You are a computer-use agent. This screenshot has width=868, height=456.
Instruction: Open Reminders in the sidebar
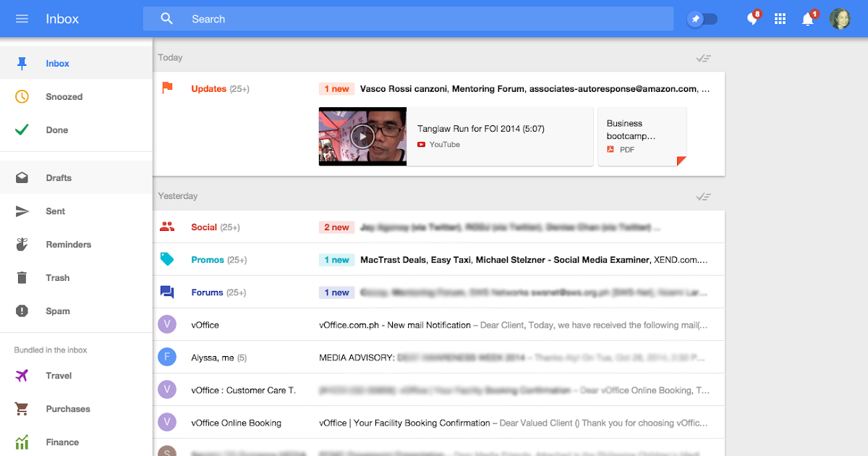[76, 245]
